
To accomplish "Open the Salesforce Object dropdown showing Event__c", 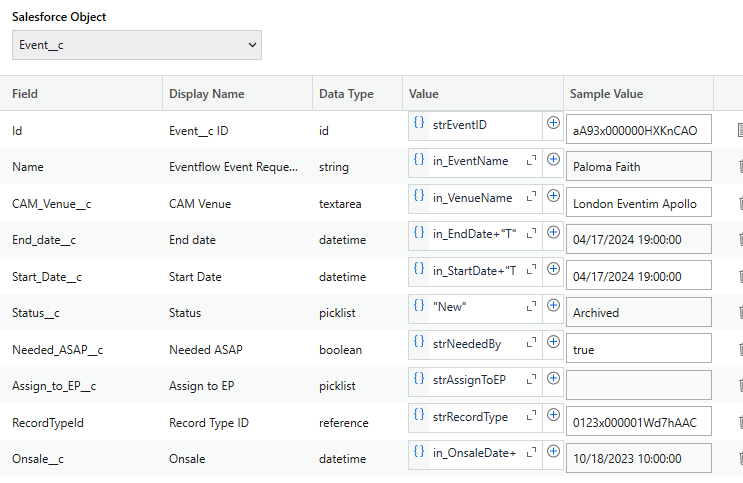I will 136,45.
